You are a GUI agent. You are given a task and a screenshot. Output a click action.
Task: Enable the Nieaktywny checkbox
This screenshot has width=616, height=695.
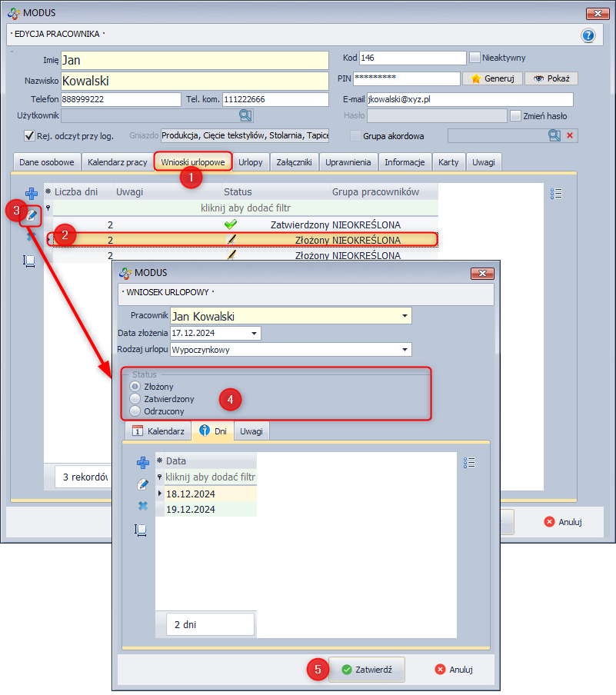pyautogui.click(x=475, y=58)
